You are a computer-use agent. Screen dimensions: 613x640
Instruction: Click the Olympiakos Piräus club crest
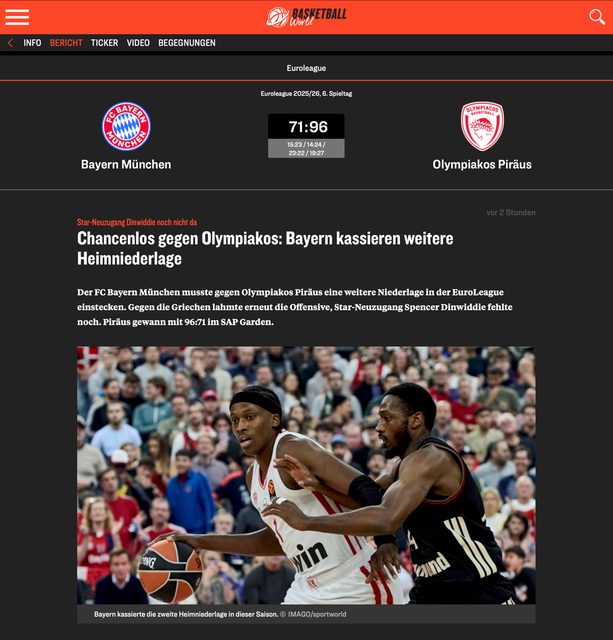[x=482, y=126]
